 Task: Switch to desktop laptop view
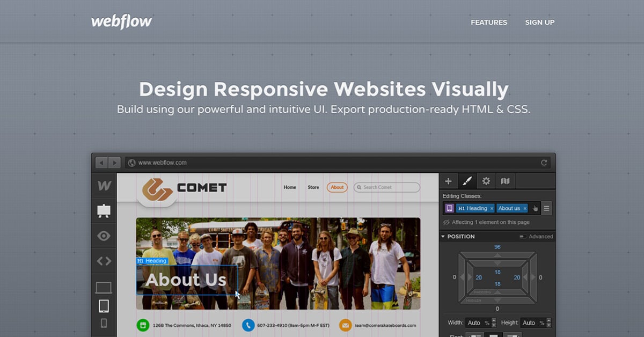pyautogui.click(x=104, y=288)
